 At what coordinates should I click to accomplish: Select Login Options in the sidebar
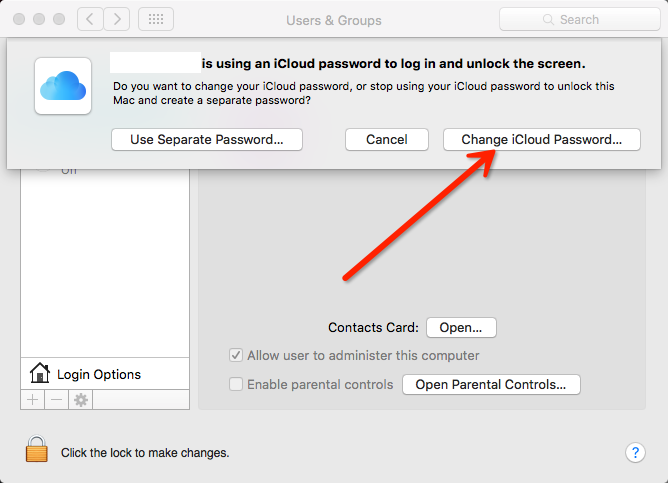[x=98, y=374]
